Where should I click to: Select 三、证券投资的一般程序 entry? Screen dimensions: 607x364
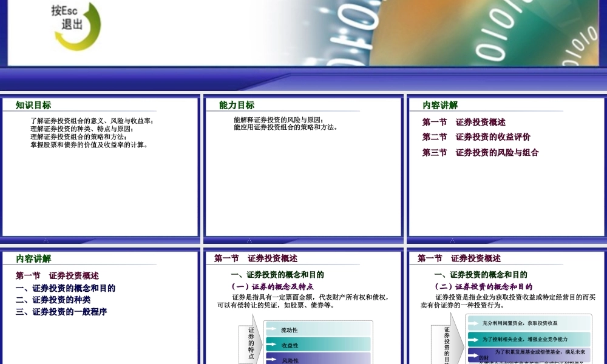coord(61,312)
